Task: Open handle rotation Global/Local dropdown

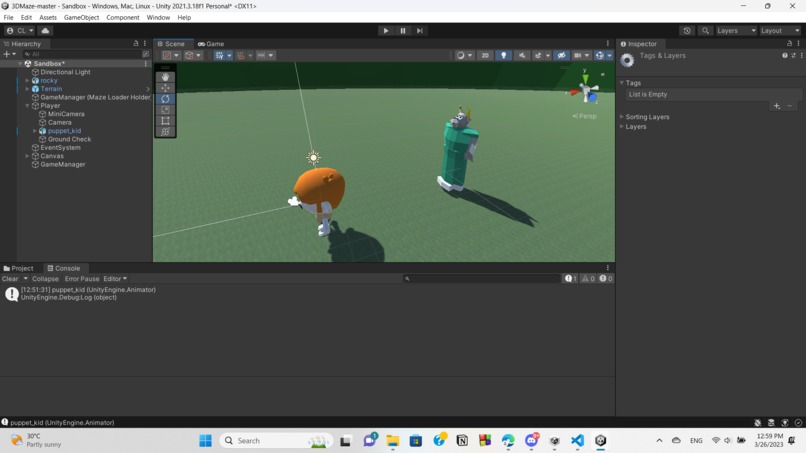Action: tap(193, 55)
